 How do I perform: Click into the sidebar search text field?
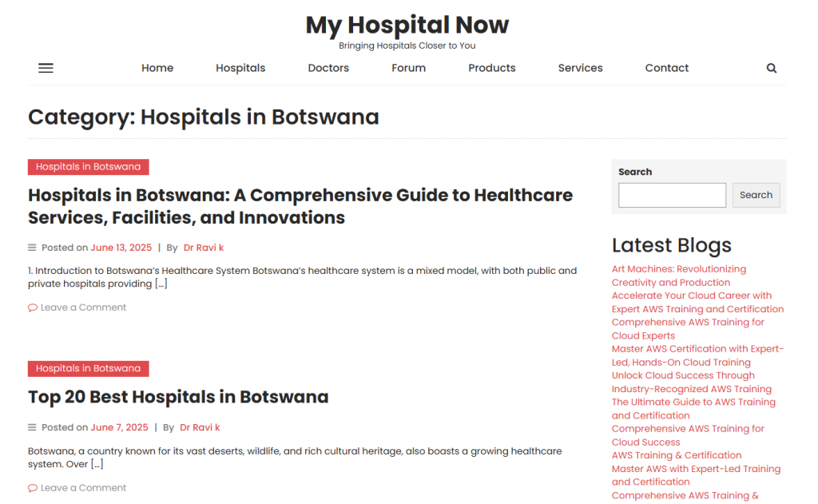point(672,195)
